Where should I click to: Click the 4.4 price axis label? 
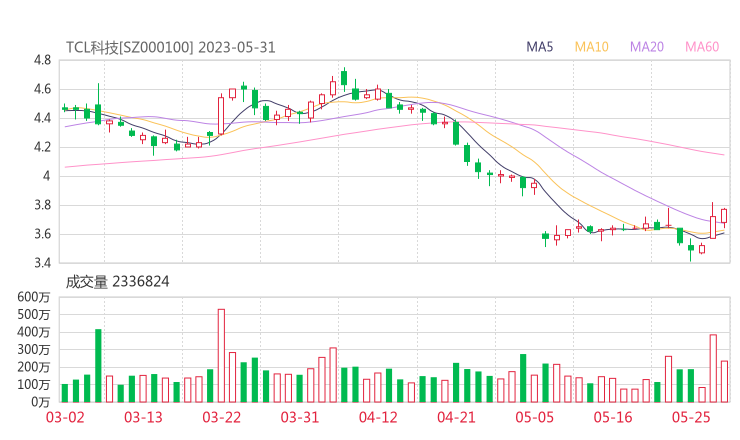tap(42, 118)
